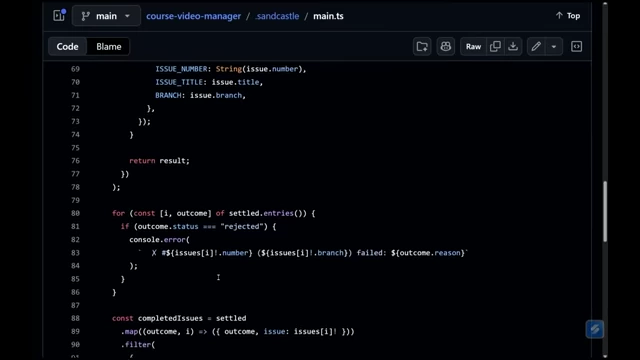Switch to the Code view tab

[67, 47]
